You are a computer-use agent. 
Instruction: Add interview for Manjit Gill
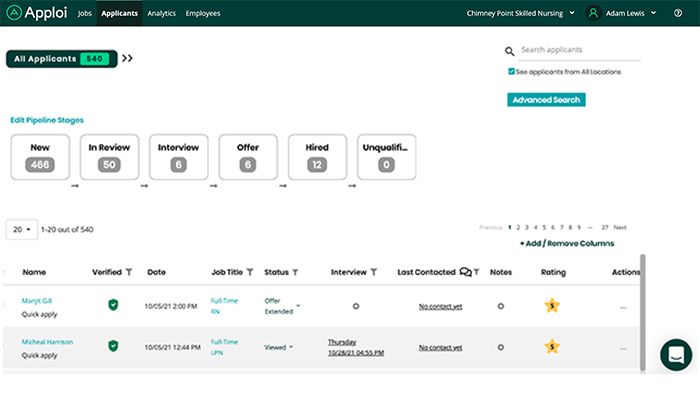355,306
